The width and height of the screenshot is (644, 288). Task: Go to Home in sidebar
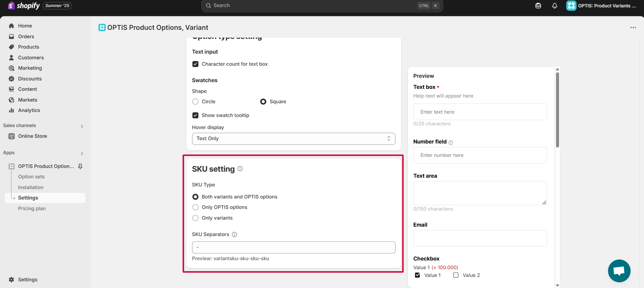[25, 26]
